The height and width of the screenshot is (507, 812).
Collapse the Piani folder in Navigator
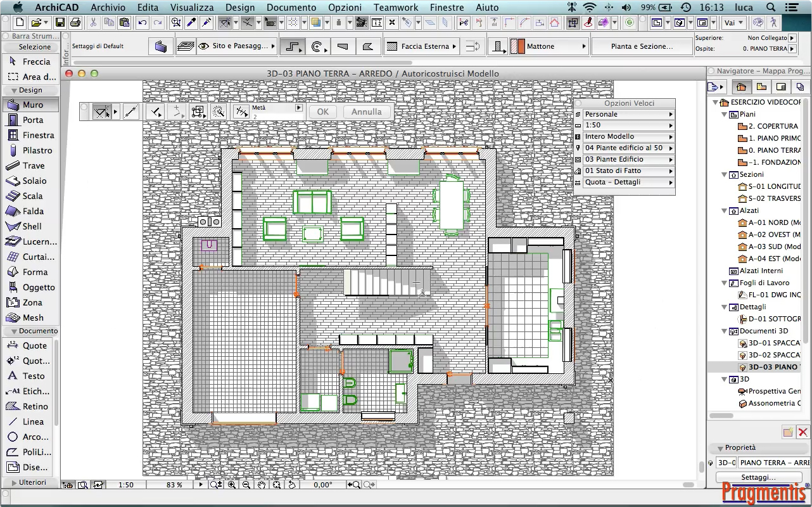click(x=725, y=114)
